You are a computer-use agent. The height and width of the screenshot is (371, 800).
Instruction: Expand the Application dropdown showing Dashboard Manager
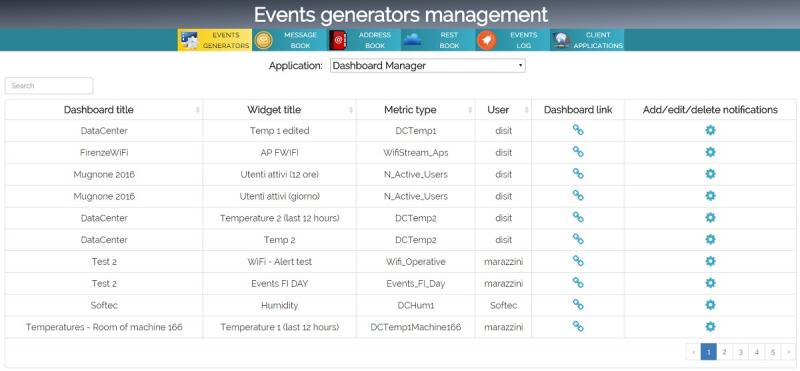[428, 65]
